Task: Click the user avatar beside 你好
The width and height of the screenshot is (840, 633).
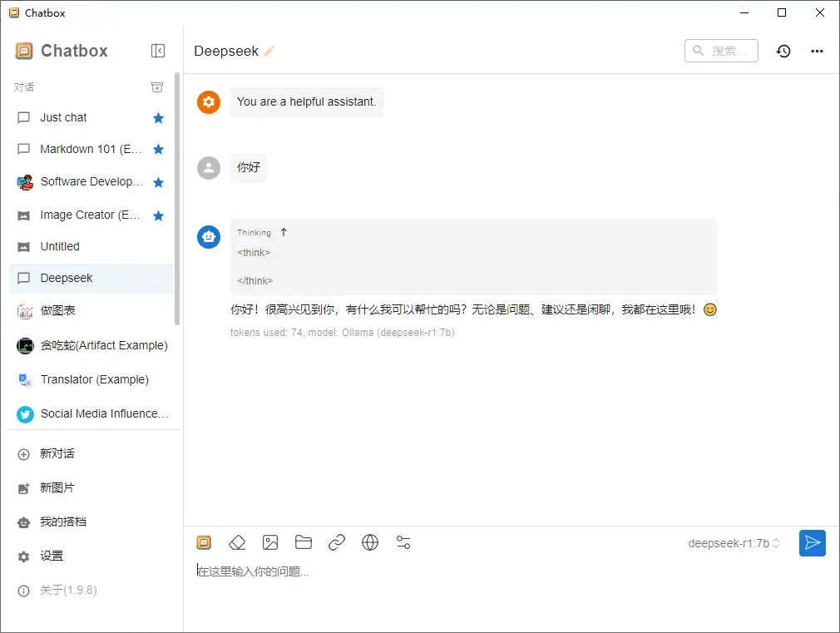Action: [209, 168]
